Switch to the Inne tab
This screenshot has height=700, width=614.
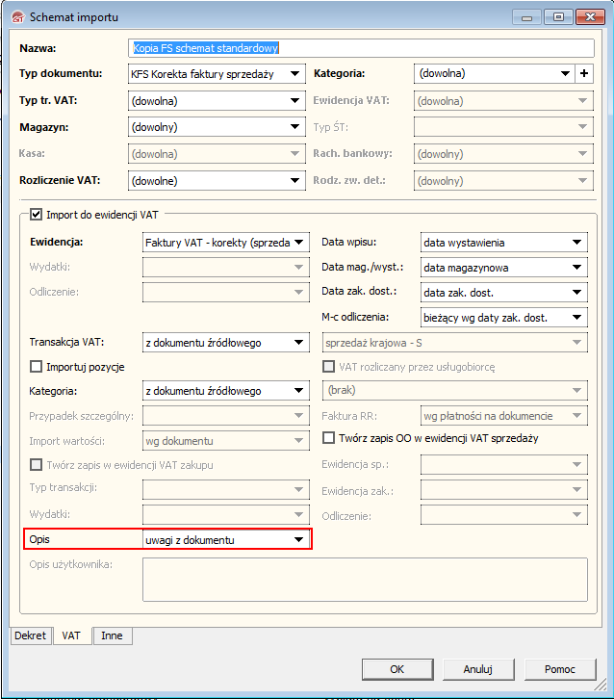click(112, 635)
